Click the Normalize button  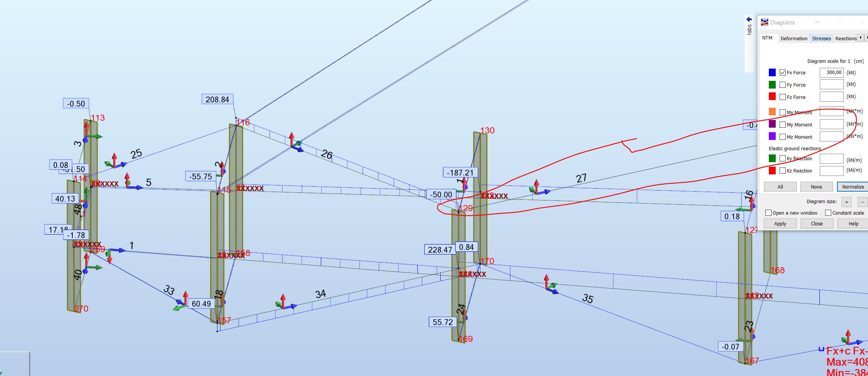pos(853,187)
